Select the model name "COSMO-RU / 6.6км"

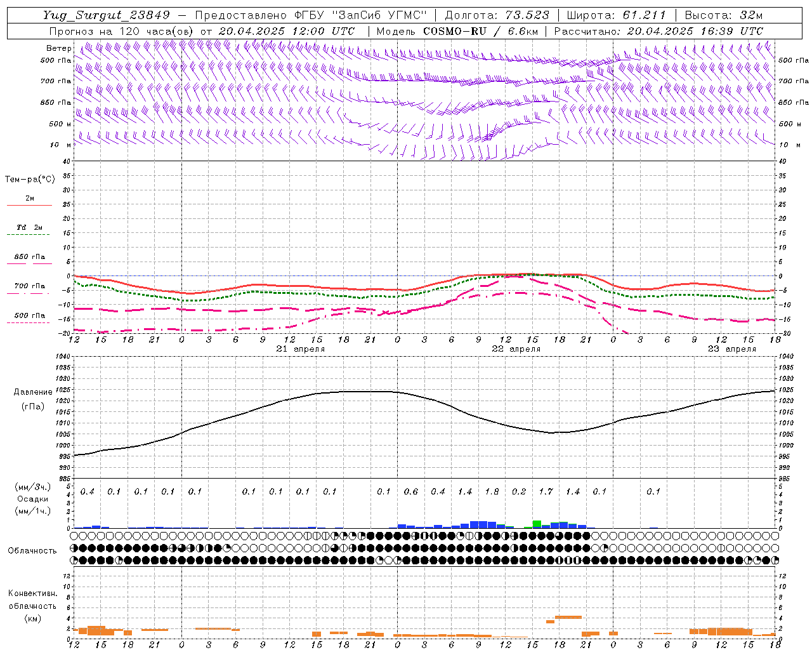[x=481, y=31]
